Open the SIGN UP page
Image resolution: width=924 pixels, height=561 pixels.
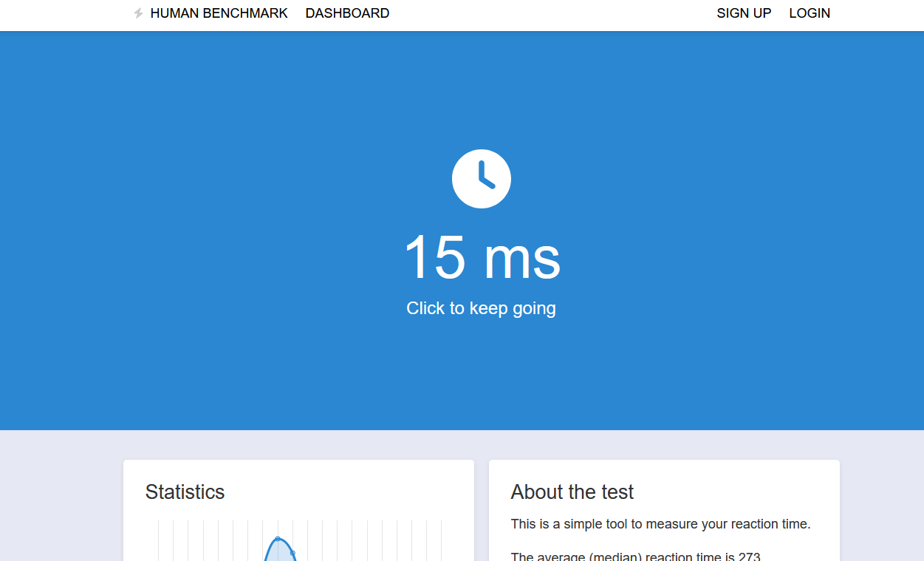coord(744,13)
